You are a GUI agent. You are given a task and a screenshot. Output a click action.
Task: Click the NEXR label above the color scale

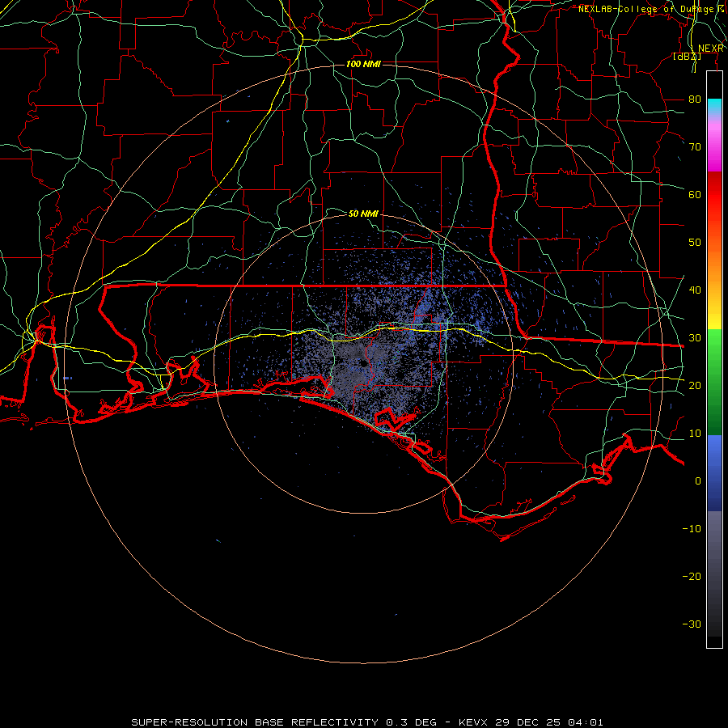point(711,49)
